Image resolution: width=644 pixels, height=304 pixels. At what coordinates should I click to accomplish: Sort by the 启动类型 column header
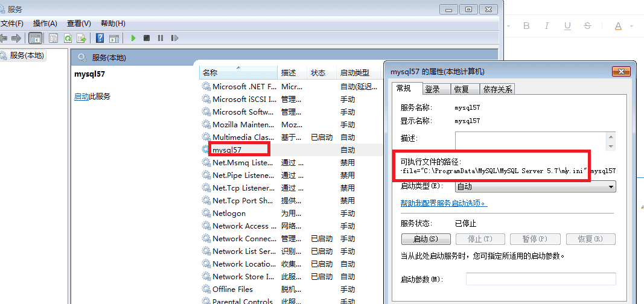tap(358, 72)
